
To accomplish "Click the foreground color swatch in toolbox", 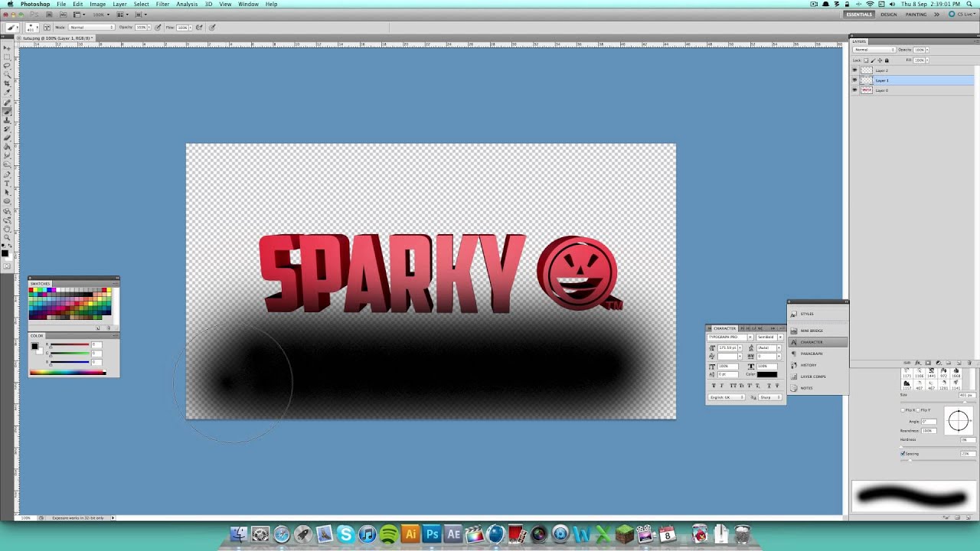I will tap(5, 253).
